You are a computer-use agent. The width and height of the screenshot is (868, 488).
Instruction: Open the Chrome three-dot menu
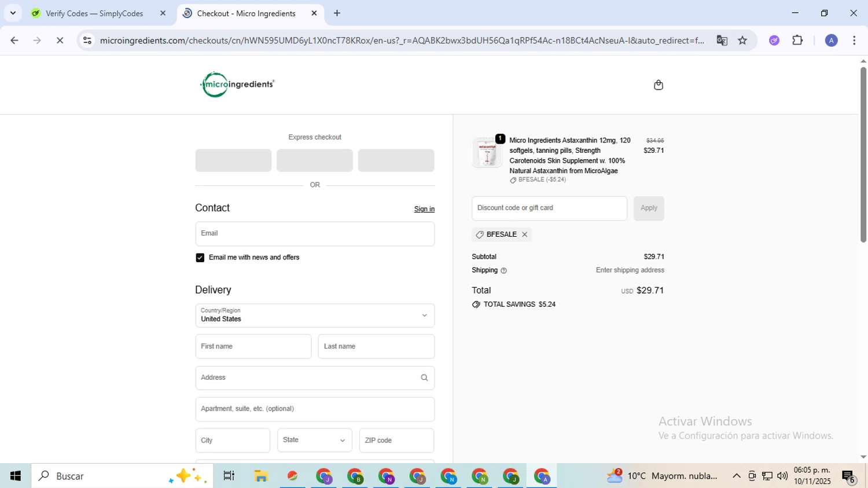[x=854, y=41]
